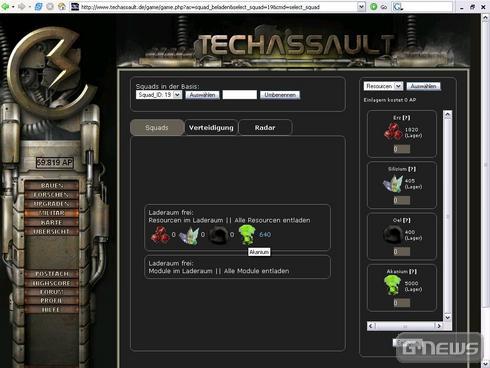Click the browser Refresh icon
This screenshot has width=490, height=368.
point(39,7)
